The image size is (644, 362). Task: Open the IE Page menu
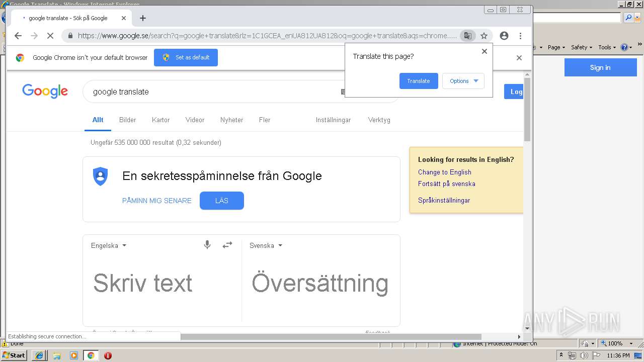[x=556, y=47]
